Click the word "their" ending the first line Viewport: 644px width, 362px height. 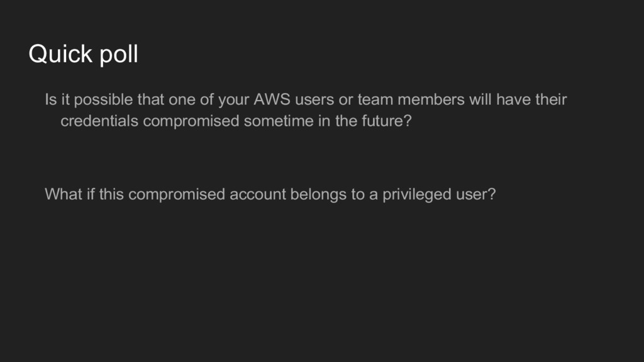[x=551, y=99]
